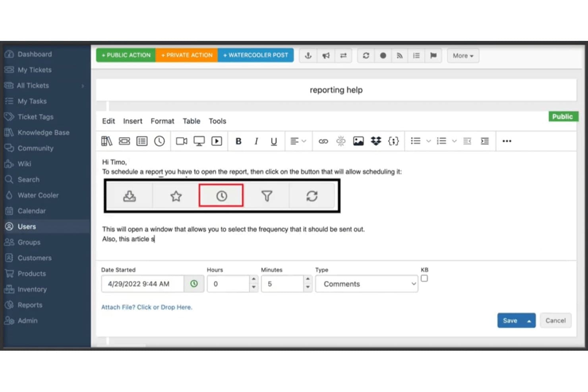Open Knowledge Base in sidebar
The height and width of the screenshot is (392, 588).
tap(44, 133)
